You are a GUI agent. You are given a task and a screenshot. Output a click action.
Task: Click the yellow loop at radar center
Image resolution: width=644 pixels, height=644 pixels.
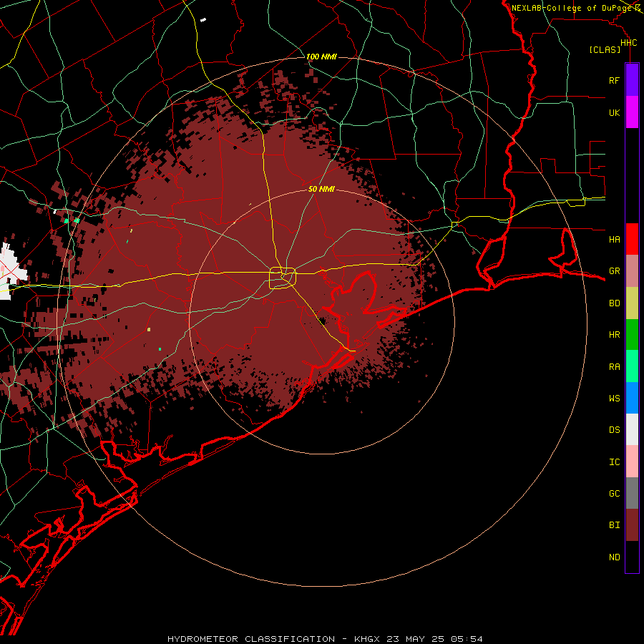point(283,278)
